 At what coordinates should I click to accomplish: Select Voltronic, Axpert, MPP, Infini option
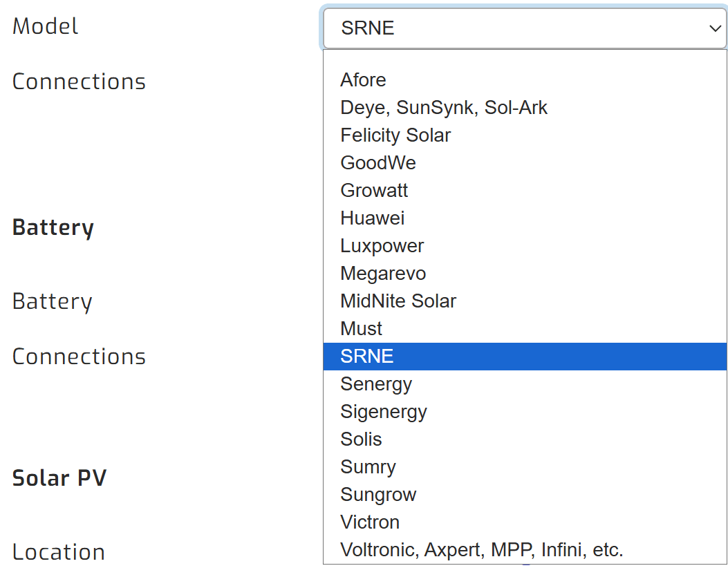pos(481,549)
